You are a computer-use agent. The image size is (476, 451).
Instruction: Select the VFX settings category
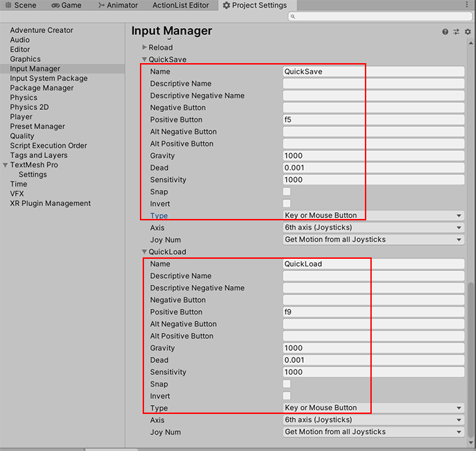coord(16,194)
